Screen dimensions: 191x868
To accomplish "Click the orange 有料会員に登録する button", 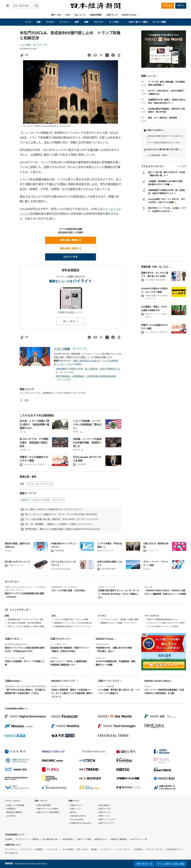I will [x=71, y=240].
